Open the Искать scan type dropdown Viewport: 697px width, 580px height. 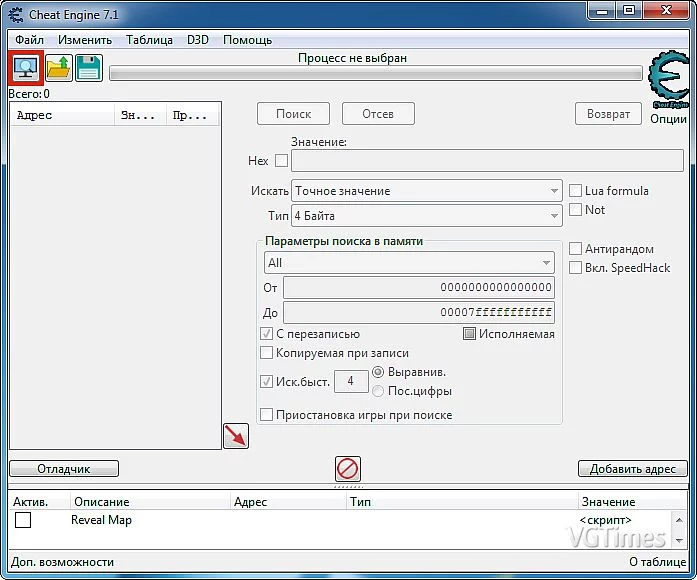pos(427,191)
